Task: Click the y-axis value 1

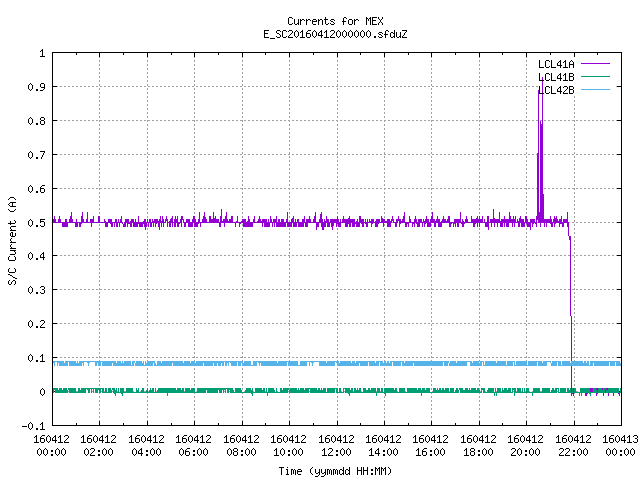Action: click(42, 53)
